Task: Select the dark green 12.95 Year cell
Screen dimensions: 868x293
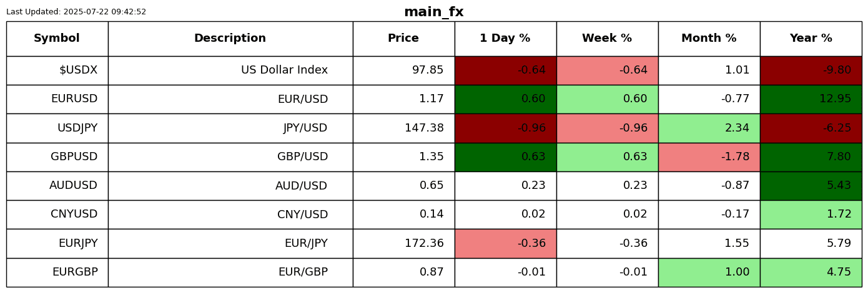Action: click(x=811, y=99)
